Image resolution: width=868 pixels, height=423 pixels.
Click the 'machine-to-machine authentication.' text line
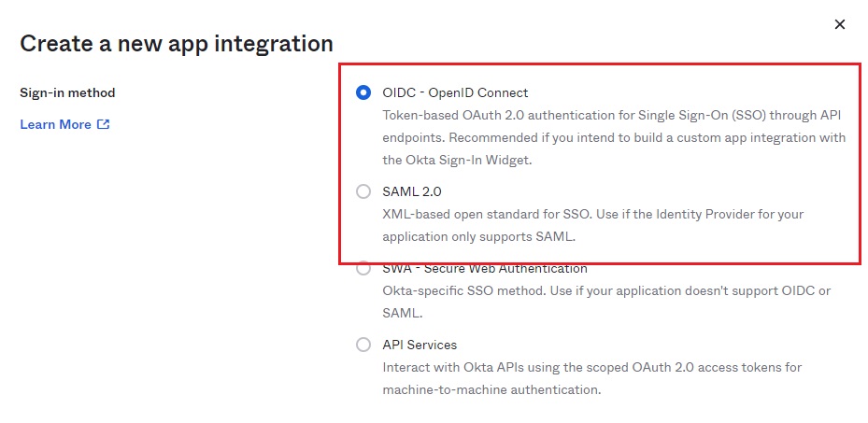(491, 389)
